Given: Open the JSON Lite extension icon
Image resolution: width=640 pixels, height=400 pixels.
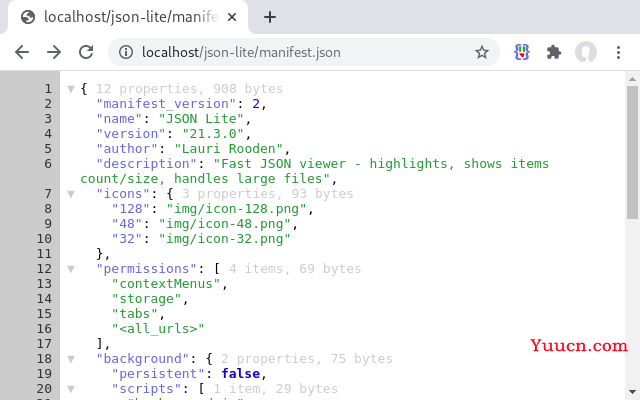Looking at the screenshot, I should tap(522, 52).
